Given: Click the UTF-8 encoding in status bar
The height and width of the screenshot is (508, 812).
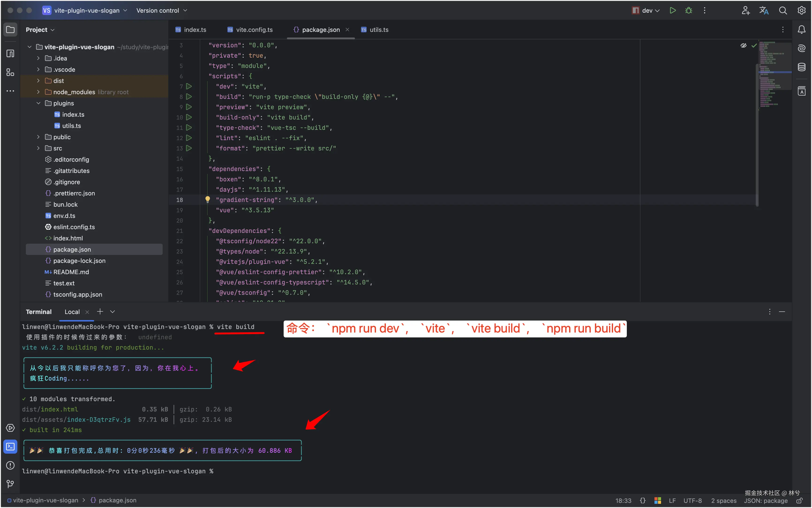Looking at the screenshot, I should coord(692,501).
